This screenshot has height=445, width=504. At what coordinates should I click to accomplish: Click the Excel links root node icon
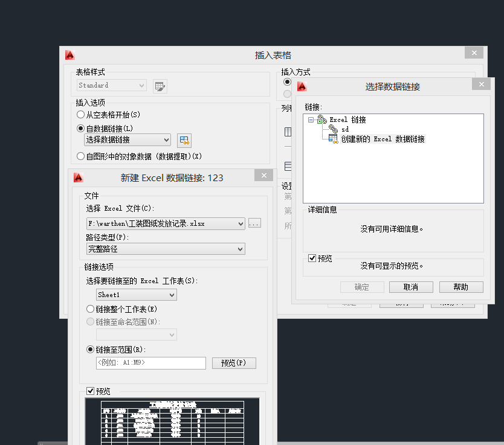coord(321,120)
